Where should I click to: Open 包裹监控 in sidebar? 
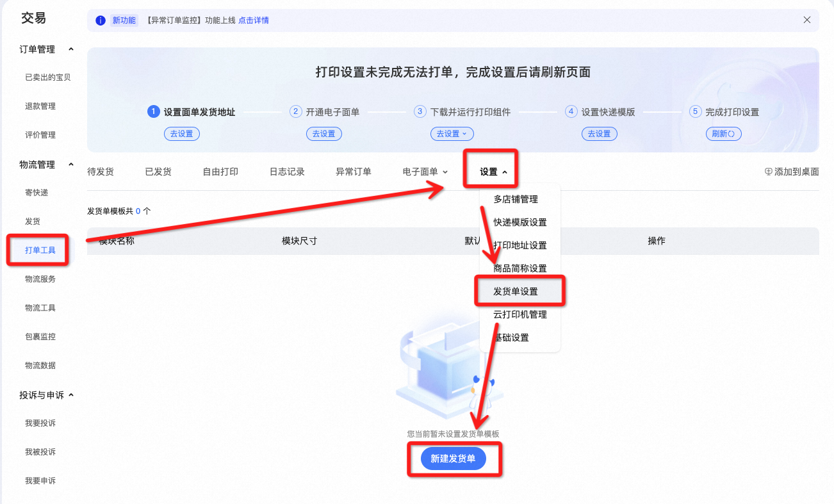[x=40, y=337]
